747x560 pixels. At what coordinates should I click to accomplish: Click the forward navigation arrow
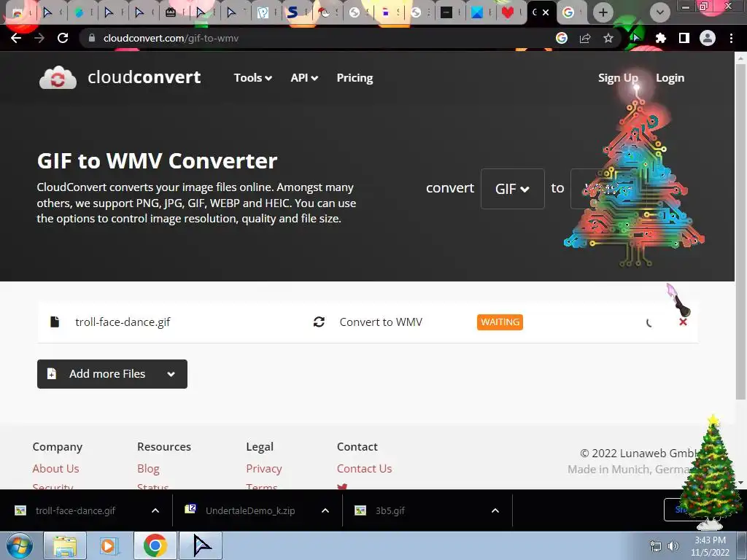coord(39,38)
